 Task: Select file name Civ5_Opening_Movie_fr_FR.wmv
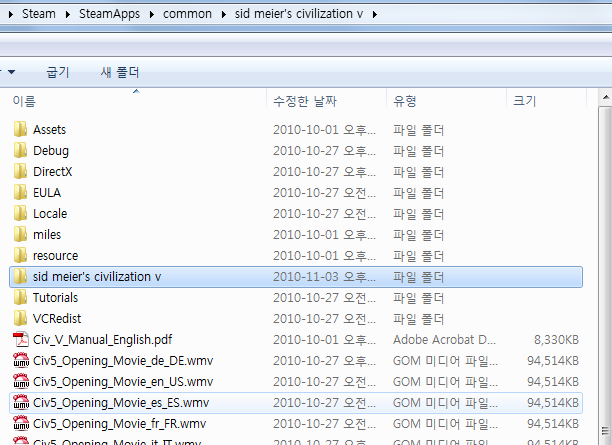tap(119, 424)
